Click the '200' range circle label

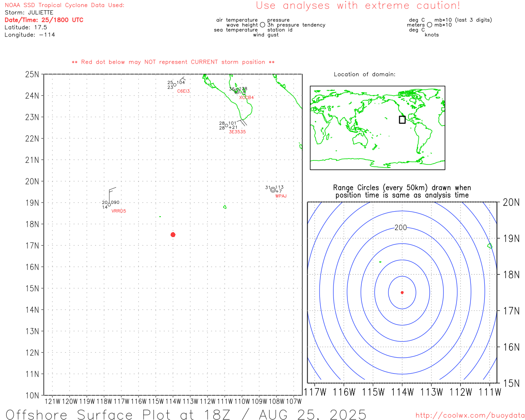click(x=401, y=228)
